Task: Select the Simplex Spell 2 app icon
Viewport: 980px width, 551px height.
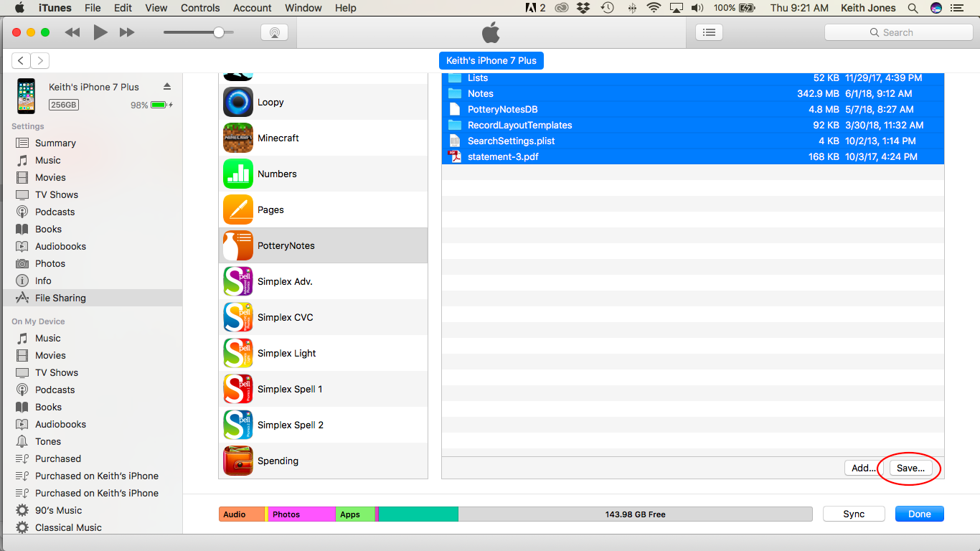Action: (x=238, y=425)
